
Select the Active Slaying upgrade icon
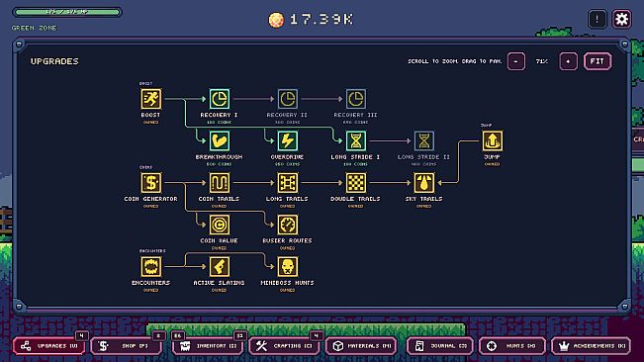click(x=219, y=266)
